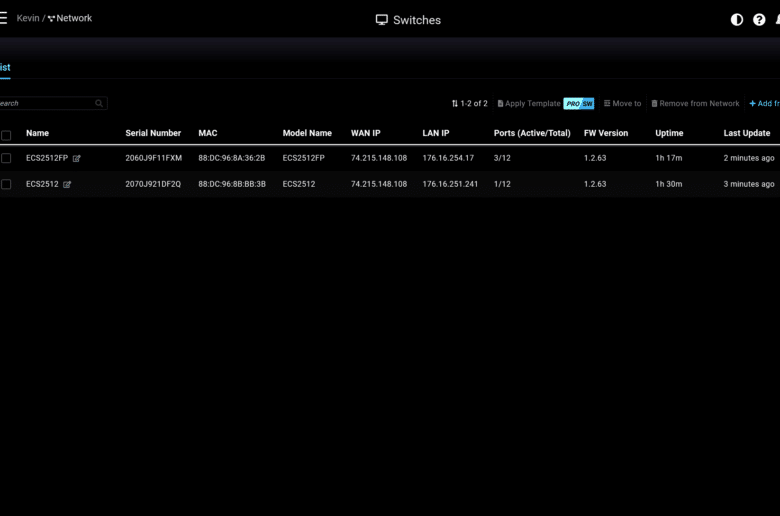Click ports value 1/12
The width and height of the screenshot is (780, 516).
coord(502,184)
